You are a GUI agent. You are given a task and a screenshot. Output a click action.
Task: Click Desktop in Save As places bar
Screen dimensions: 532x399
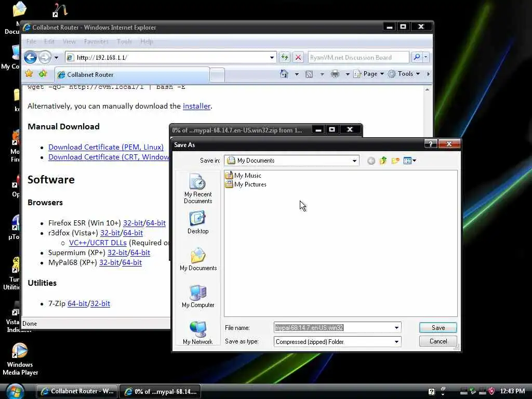(198, 222)
